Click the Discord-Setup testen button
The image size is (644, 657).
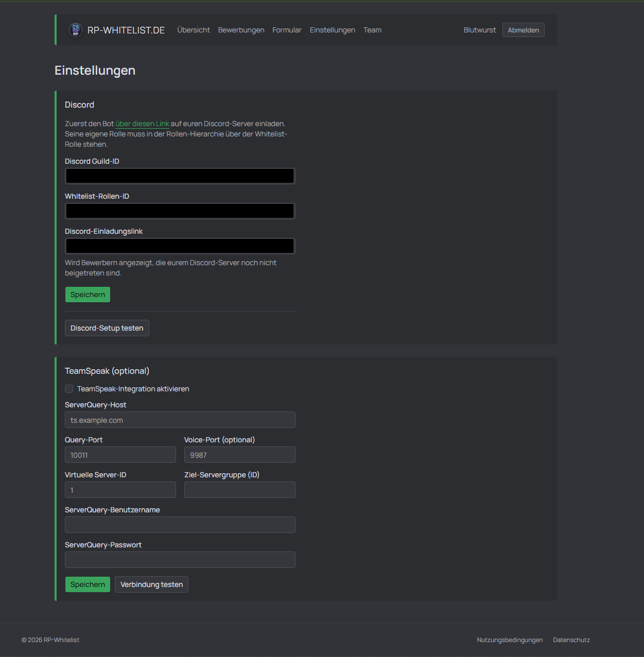(x=107, y=328)
